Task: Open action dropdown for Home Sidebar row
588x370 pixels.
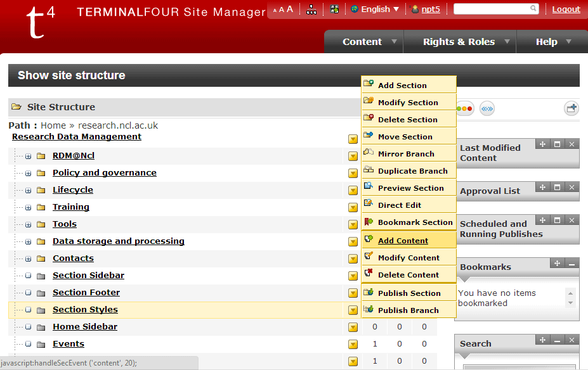Action: tap(353, 327)
